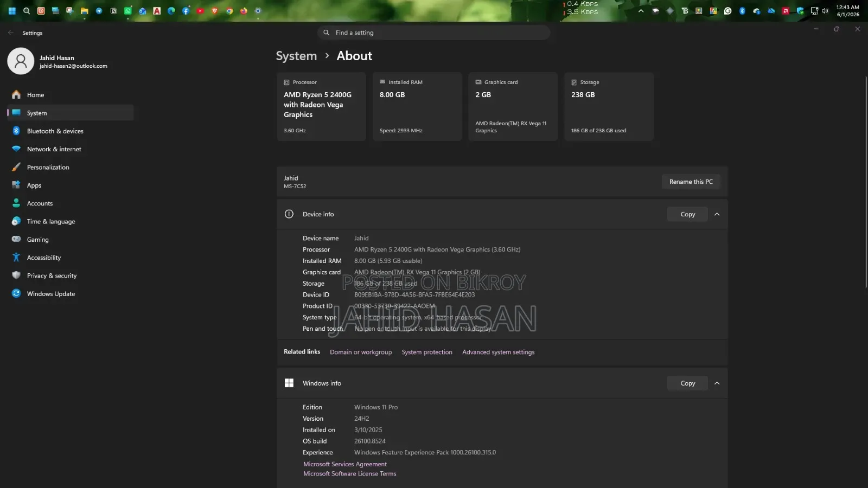The image size is (868, 488).
Task: Open WhatsApp from the taskbar
Action: click(128, 11)
